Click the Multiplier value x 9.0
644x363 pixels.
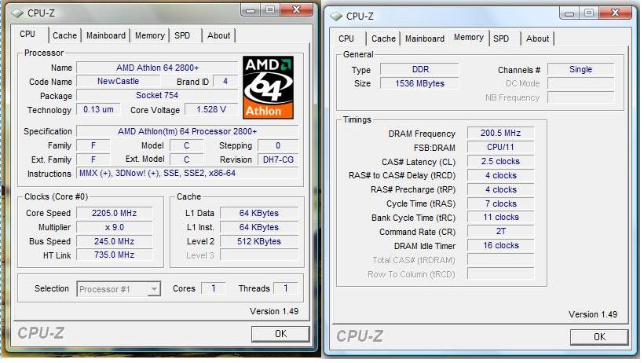(x=114, y=227)
